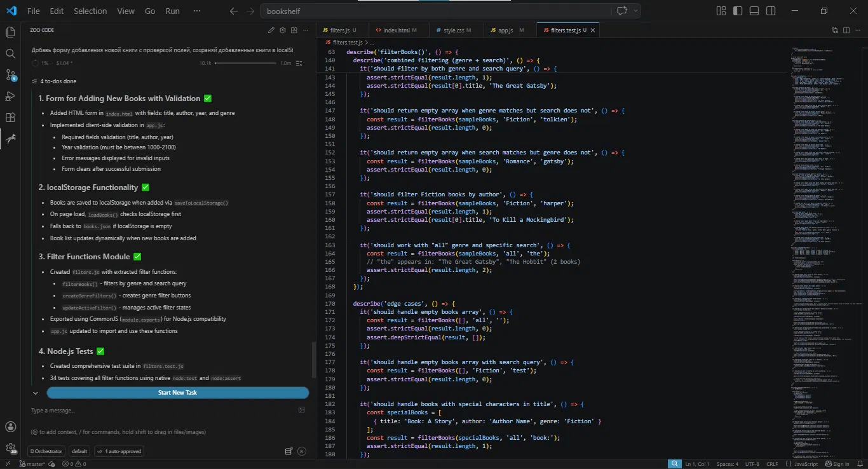Close the filters.test.js tab
The image size is (868, 469).
click(x=593, y=30)
